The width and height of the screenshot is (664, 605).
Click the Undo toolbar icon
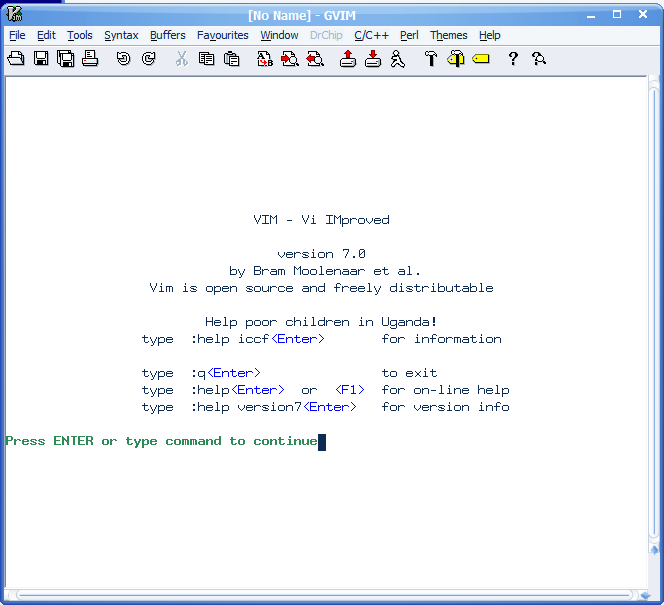[x=123, y=58]
